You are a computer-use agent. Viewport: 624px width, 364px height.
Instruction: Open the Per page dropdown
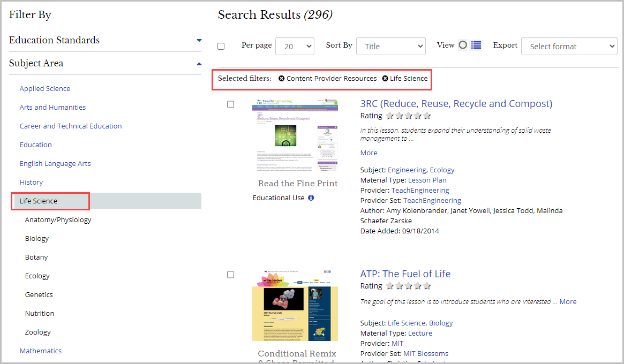(295, 46)
